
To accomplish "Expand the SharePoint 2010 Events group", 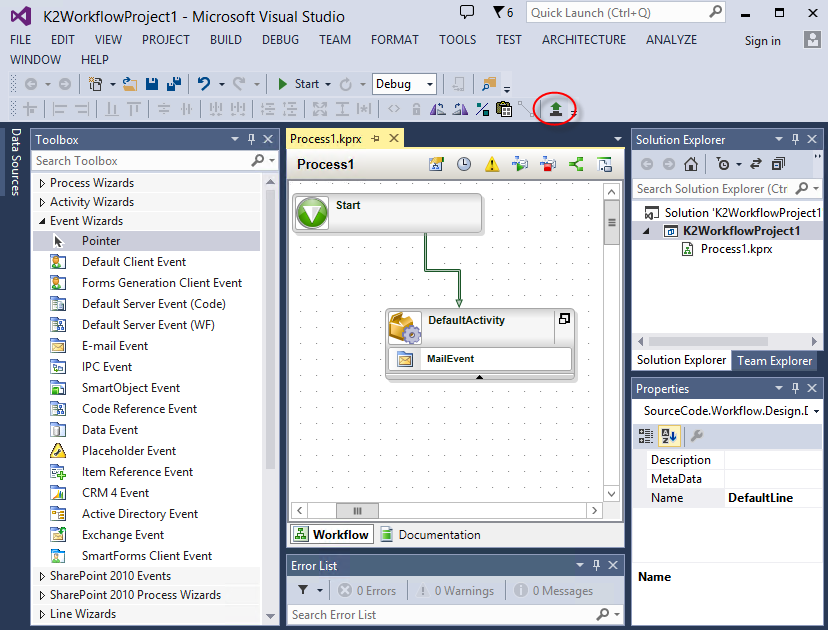I will coord(42,576).
